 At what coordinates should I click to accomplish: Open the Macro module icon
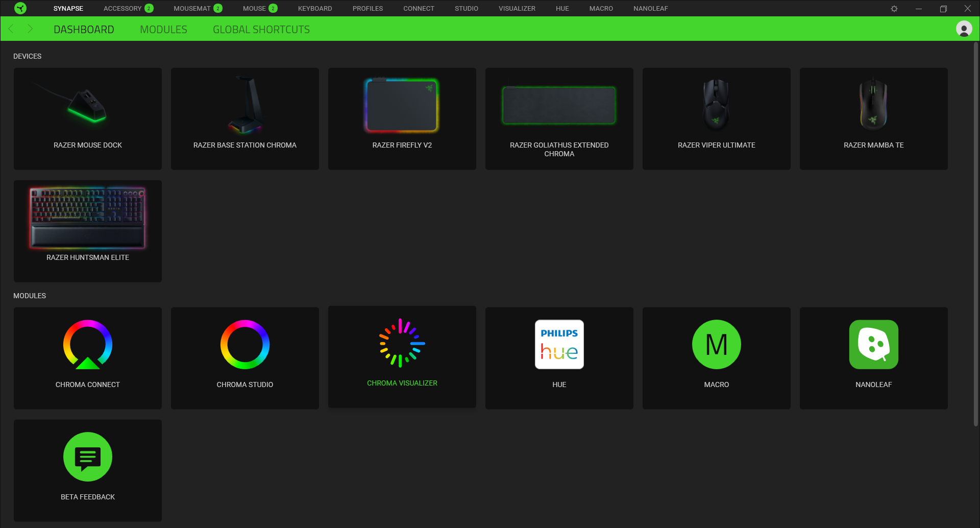click(x=717, y=345)
